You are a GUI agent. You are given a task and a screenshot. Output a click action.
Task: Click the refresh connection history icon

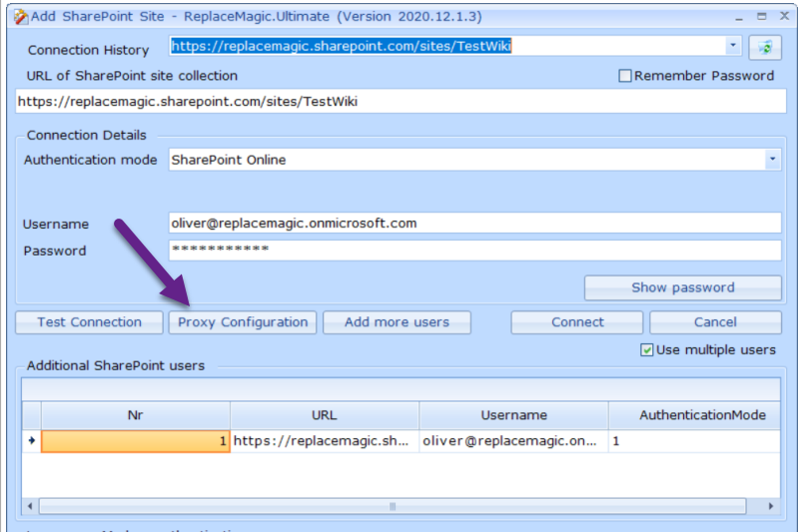click(765, 48)
